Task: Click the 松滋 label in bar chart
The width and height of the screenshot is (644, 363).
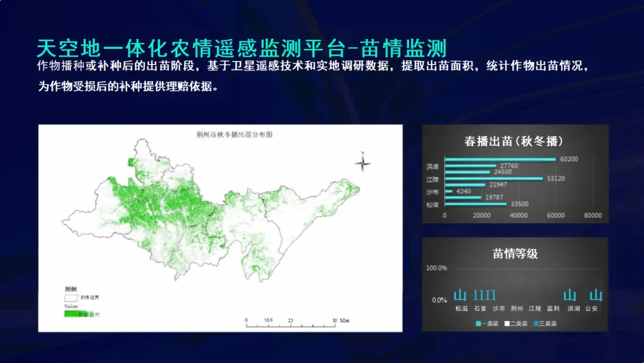Action: 432,204
